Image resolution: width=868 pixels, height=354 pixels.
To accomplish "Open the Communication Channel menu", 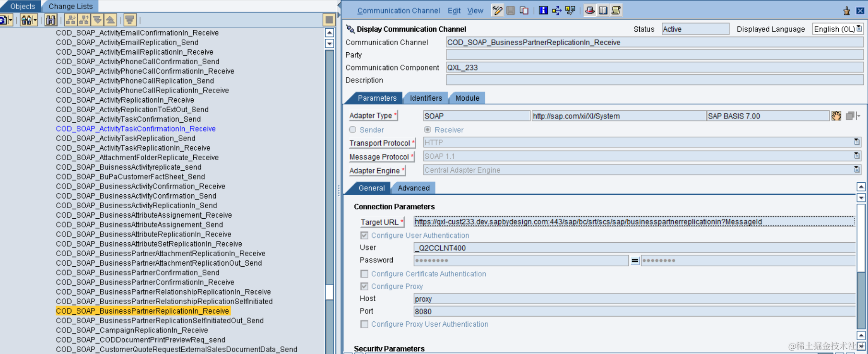I will click(x=399, y=11).
